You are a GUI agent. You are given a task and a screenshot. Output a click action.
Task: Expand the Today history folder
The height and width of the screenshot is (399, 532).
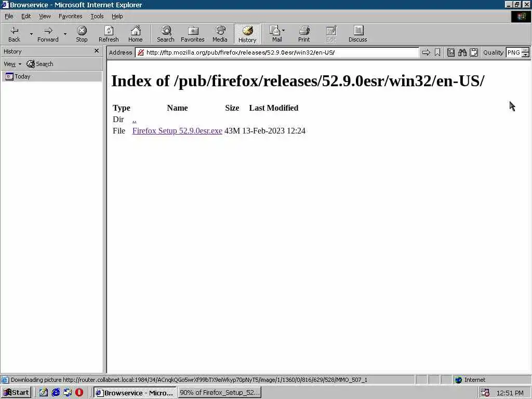pos(51,76)
